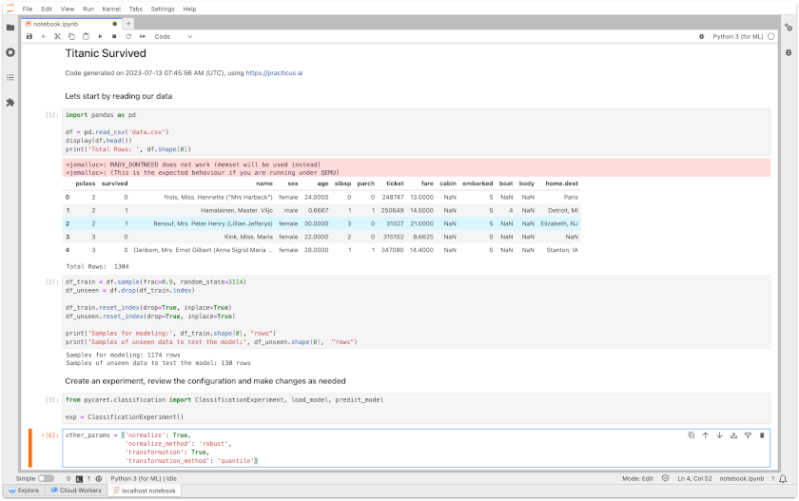Screen dimensions: 799x501
Task: Open the Edit menu
Action: pos(46,9)
